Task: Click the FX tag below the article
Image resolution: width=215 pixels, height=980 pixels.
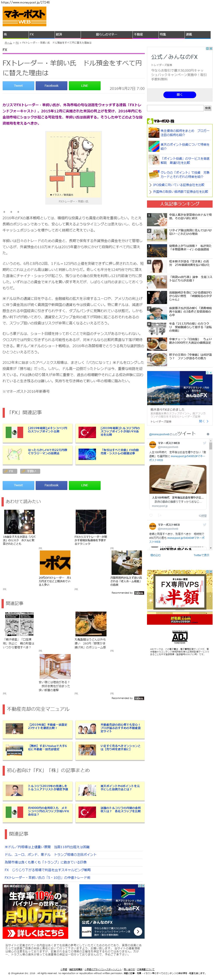Action: tap(10, 471)
